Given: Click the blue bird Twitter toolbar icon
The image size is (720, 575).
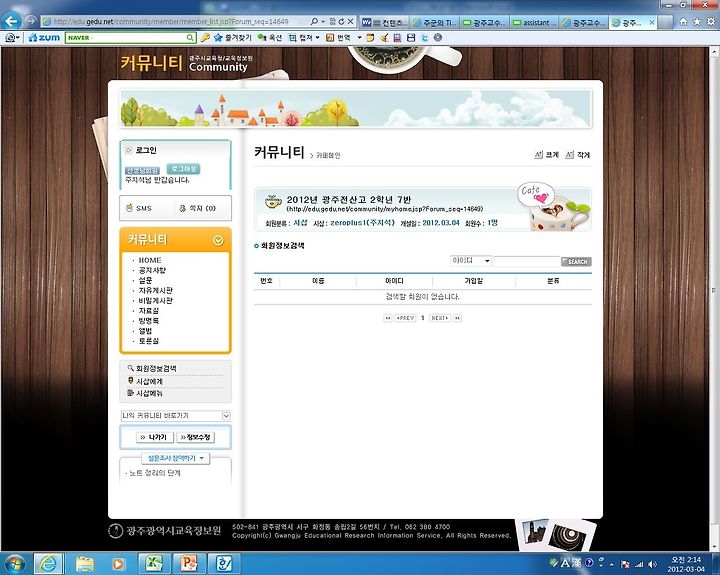Looking at the screenshot, I should pyautogui.click(x=425, y=38).
